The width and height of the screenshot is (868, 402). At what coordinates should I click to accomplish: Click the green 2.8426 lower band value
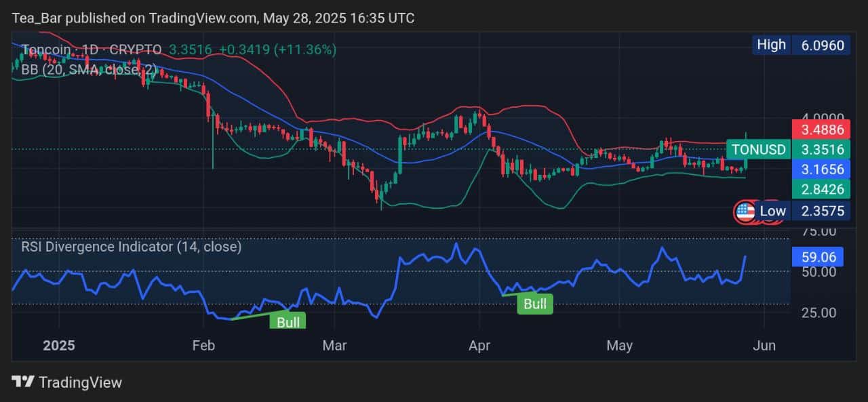pos(821,189)
